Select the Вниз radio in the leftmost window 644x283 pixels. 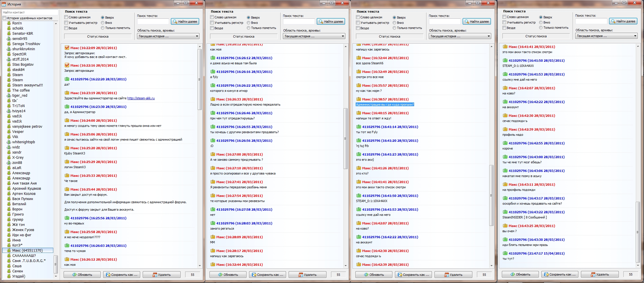(x=103, y=23)
